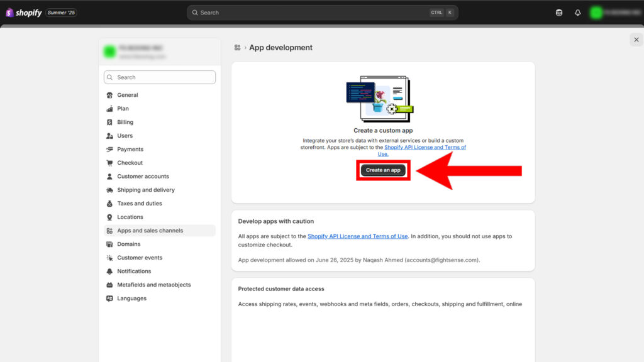Screen dimensions: 644x362
Task: Open the Summer '25 edition badge
Action: click(x=61, y=13)
